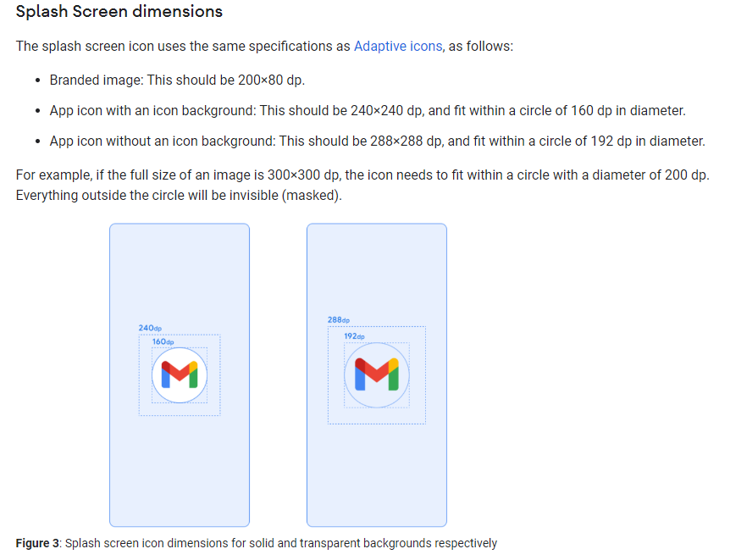Click the App icon with icon background bullet
Image resolution: width=730 pixels, height=560 pixels.
click(368, 110)
